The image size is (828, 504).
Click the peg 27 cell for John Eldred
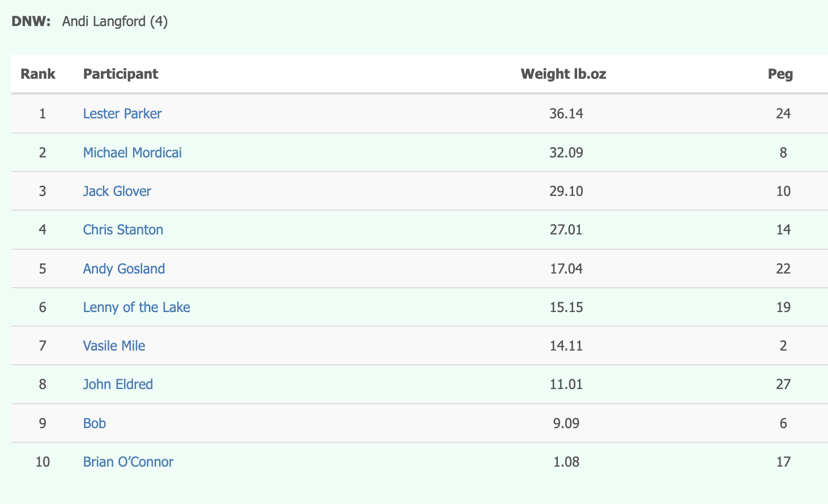783,384
